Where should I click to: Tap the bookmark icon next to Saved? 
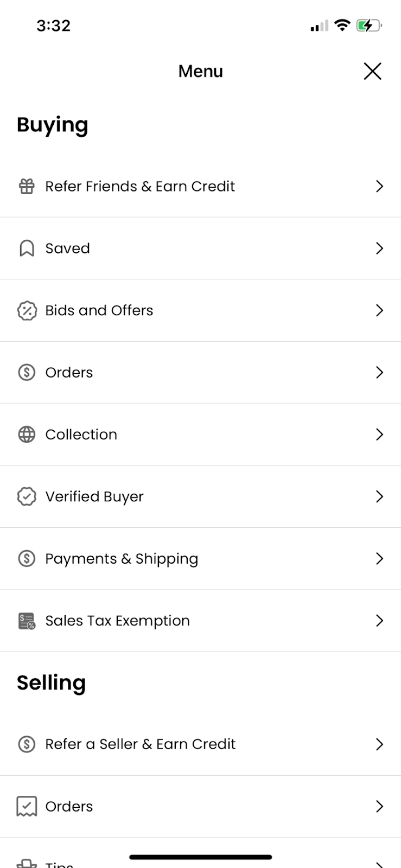[x=27, y=248]
